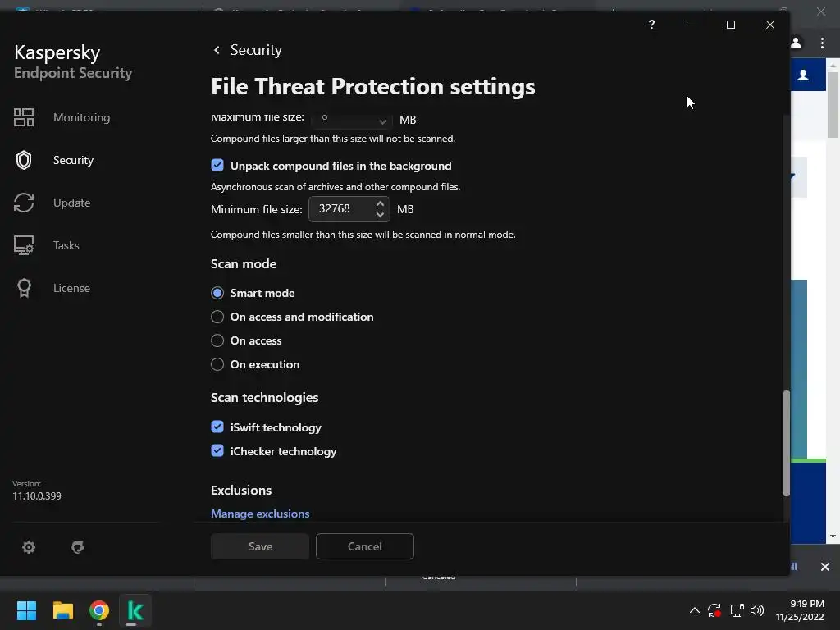Open the Tasks menu item
The height and width of the screenshot is (630, 840).
click(66, 245)
